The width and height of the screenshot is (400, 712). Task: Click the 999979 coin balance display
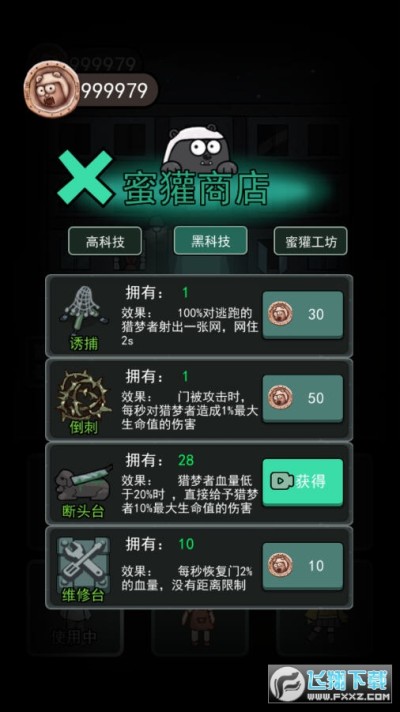[x=114, y=90]
